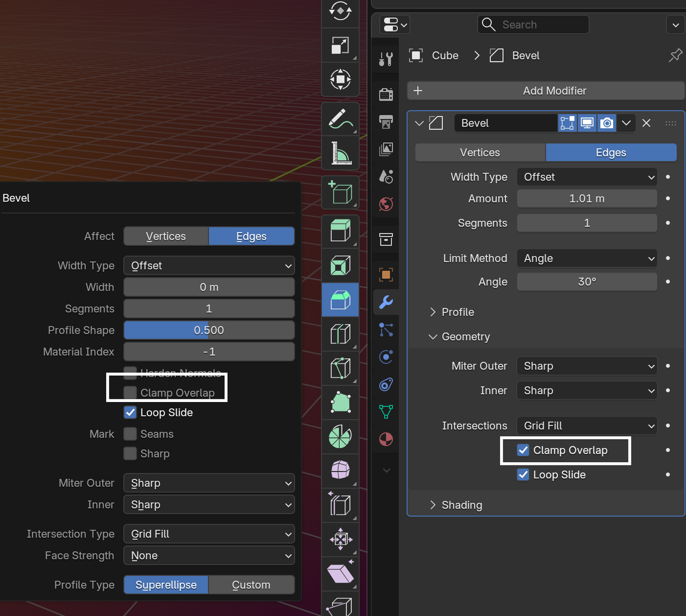Set operator Affect to Edges
The width and height of the screenshot is (686, 616).
coord(251,236)
